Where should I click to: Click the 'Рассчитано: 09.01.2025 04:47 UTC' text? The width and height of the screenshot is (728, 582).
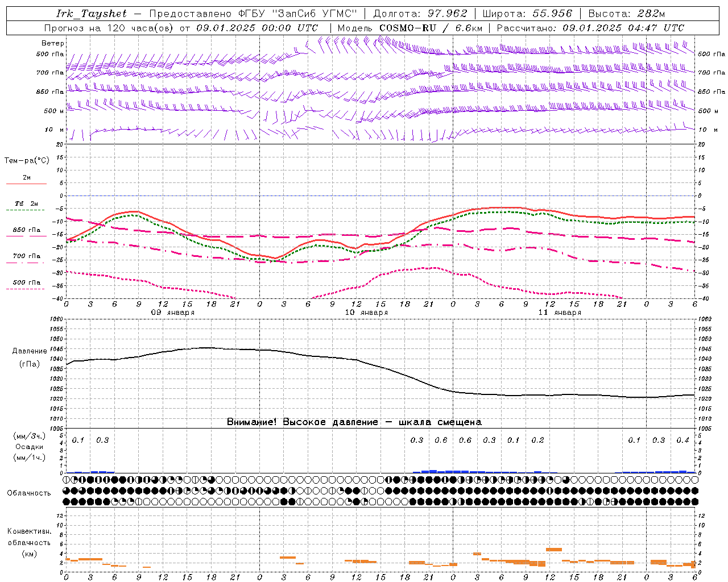click(x=590, y=28)
